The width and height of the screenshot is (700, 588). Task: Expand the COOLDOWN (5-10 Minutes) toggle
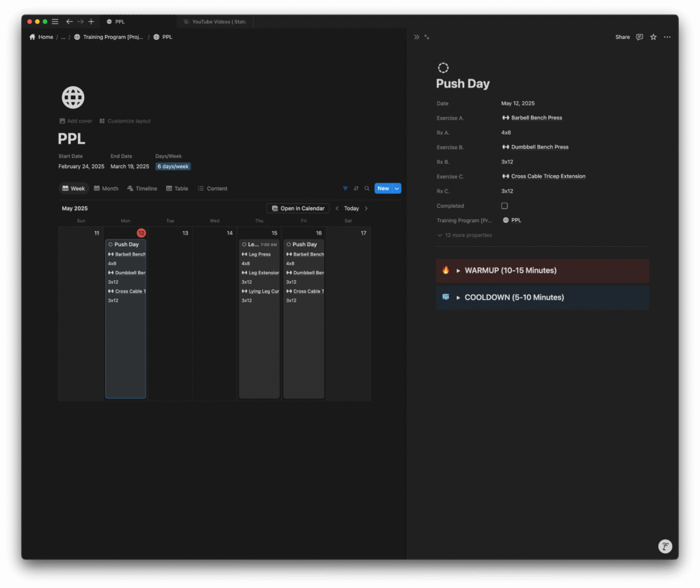click(459, 298)
